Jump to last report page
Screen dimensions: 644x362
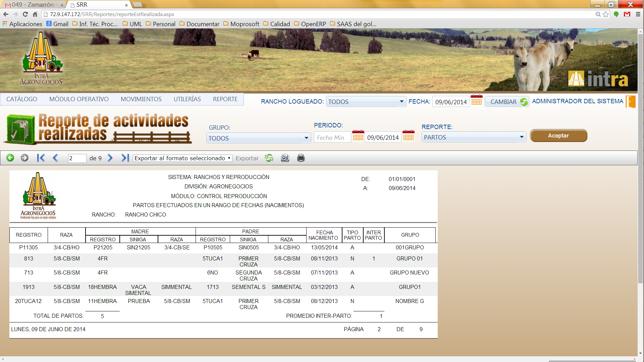[x=125, y=158]
